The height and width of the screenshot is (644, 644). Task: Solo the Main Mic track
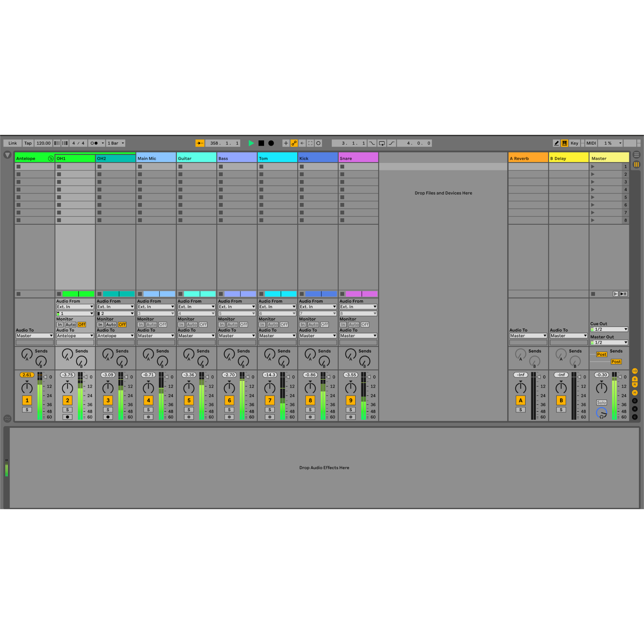[148, 410]
